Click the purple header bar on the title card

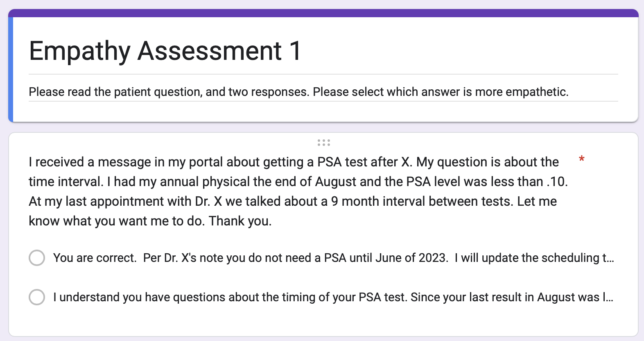point(323,13)
